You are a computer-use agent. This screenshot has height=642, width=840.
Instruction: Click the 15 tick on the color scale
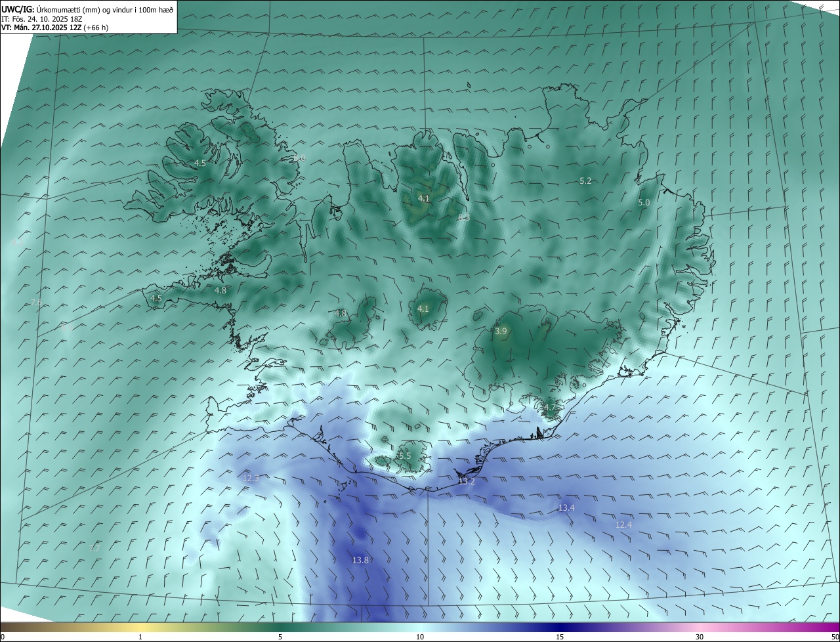click(560, 637)
